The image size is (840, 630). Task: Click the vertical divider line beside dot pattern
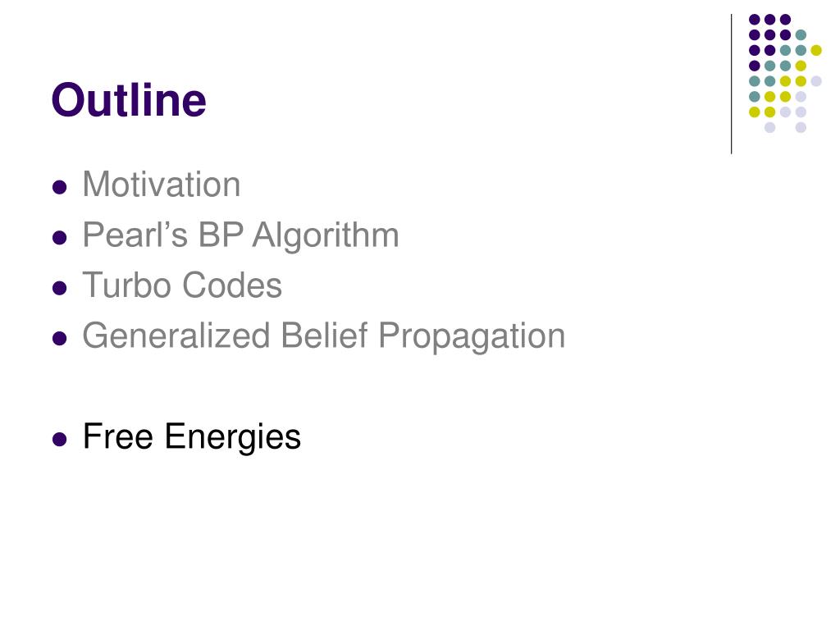point(731,84)
